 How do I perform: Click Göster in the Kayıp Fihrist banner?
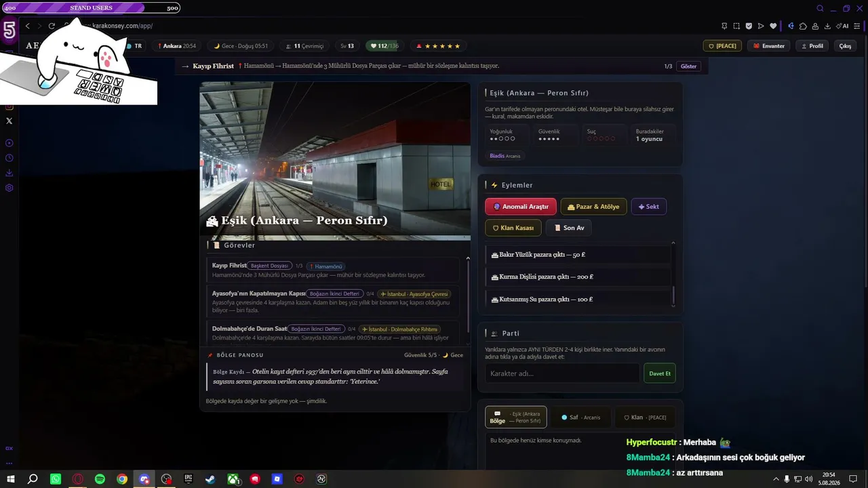[x=688, y=66]
